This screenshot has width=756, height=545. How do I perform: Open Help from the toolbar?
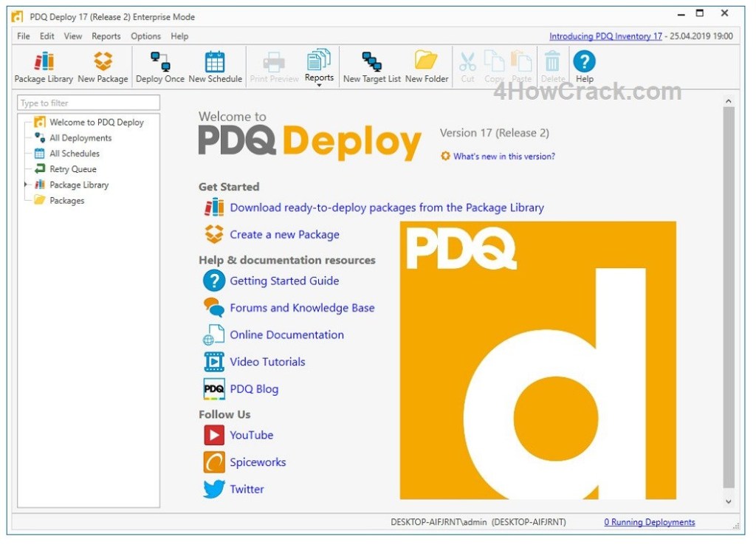tap(585, 67)
